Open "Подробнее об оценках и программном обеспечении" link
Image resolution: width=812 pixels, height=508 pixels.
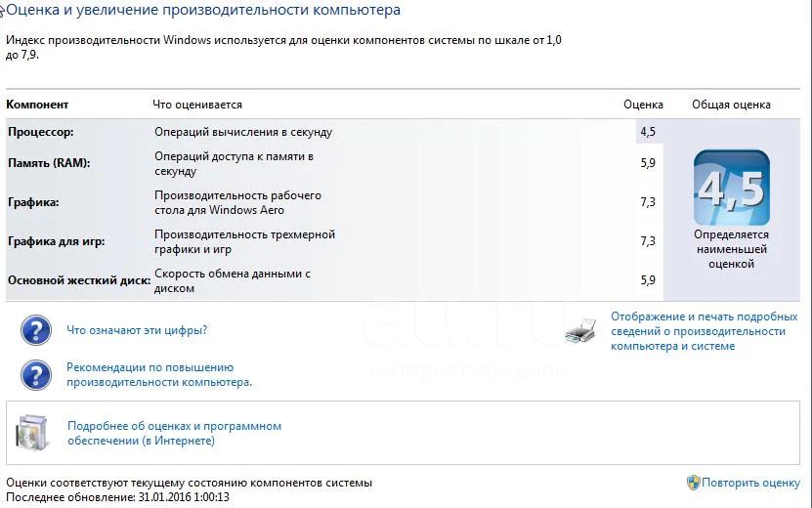175,434
